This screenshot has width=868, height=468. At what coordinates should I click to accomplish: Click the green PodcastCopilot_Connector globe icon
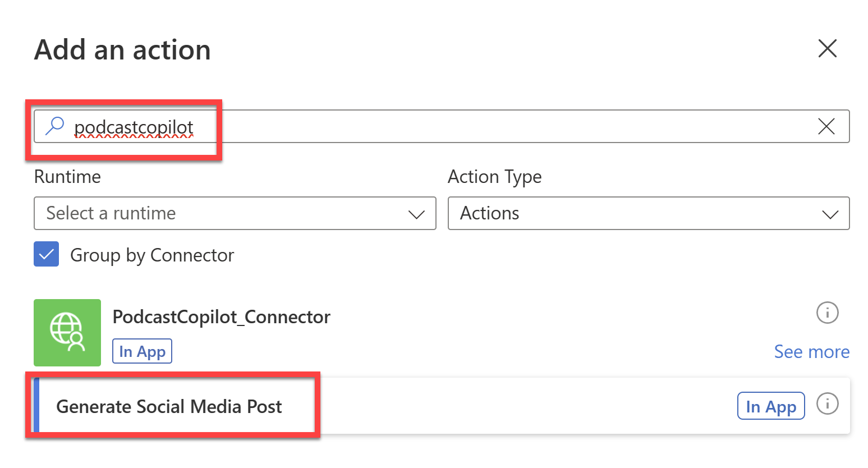(67, 332)
